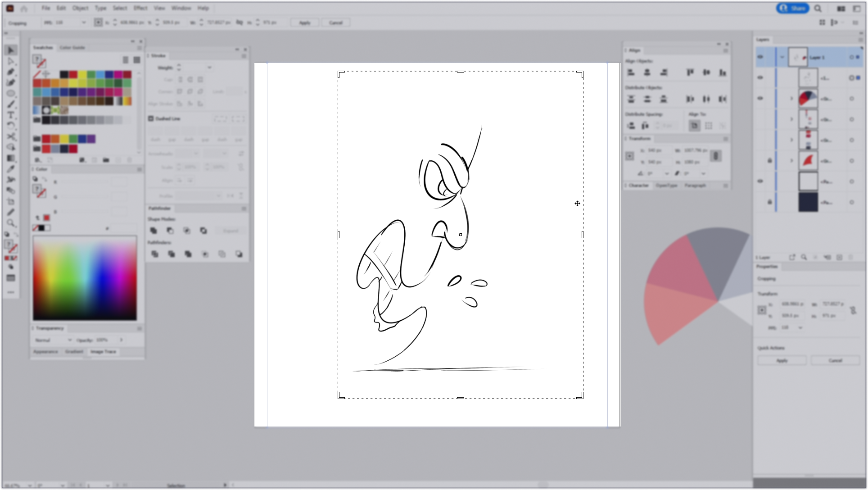Click Unite shape mode in Pathfinder

[154, 231]
